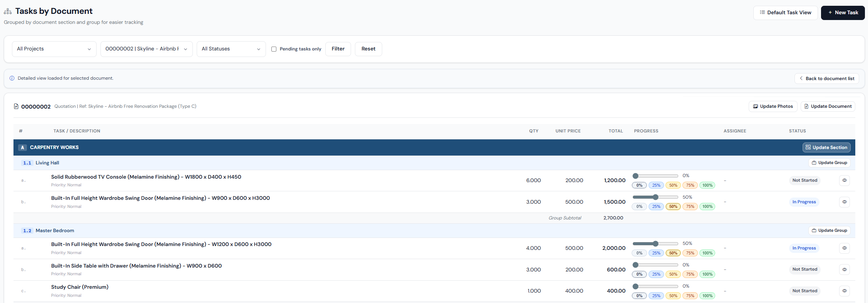Open All Statuses dropdown

[231, 49]
